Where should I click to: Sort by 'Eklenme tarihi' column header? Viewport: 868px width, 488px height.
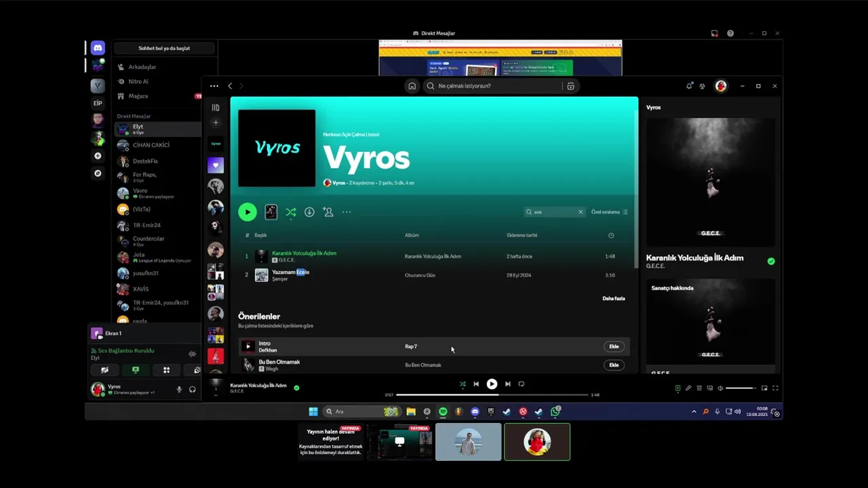(x=522, y=235)
